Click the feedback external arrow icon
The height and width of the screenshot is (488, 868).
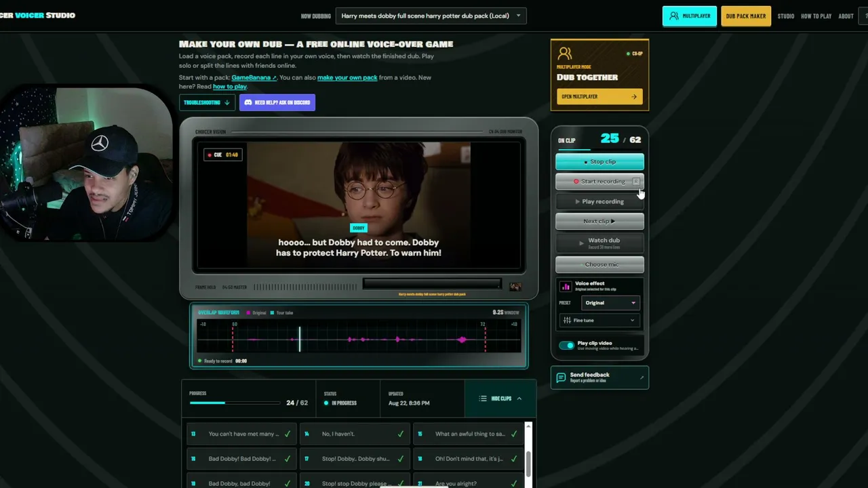click(642, 378)
